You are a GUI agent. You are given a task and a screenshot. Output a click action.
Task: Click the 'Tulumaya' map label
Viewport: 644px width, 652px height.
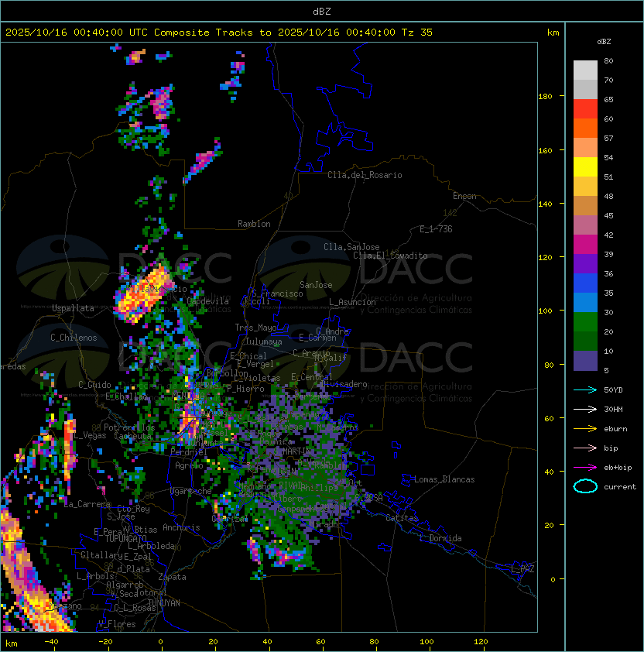click(264, 341)
